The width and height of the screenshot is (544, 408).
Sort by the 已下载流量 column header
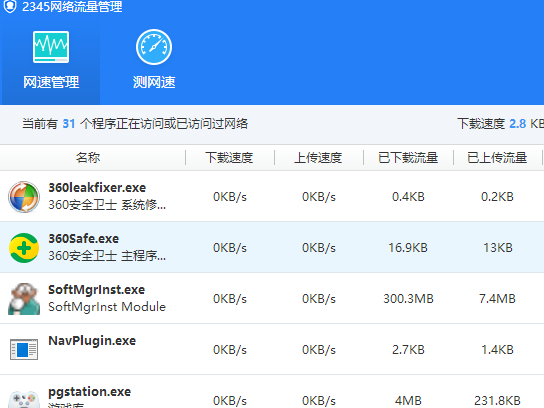tap(408, 158)
